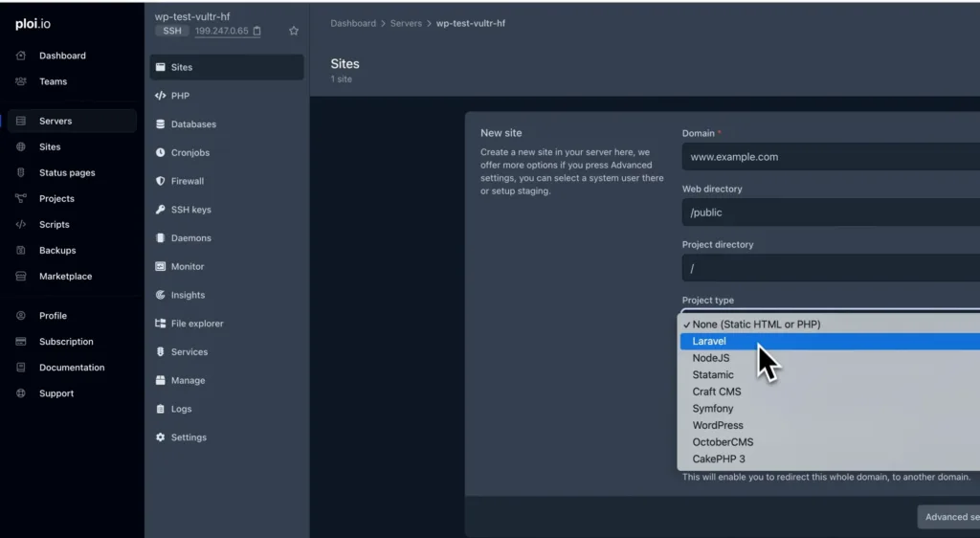This screenshot has width=980, height=538.
Task: Favorite the server with the star icon
Action: click(294, 31)
